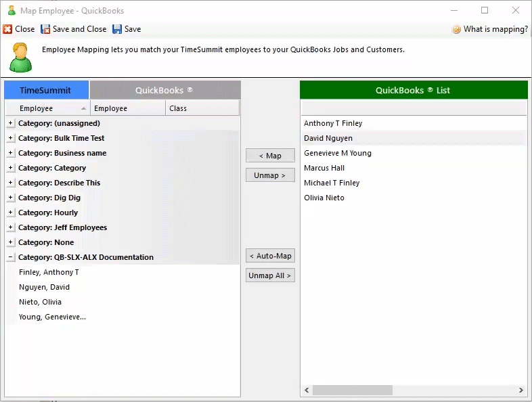Expand Category: (unassigned) group
The height and width of the screenshot is (402, 532).
[10, 123]
